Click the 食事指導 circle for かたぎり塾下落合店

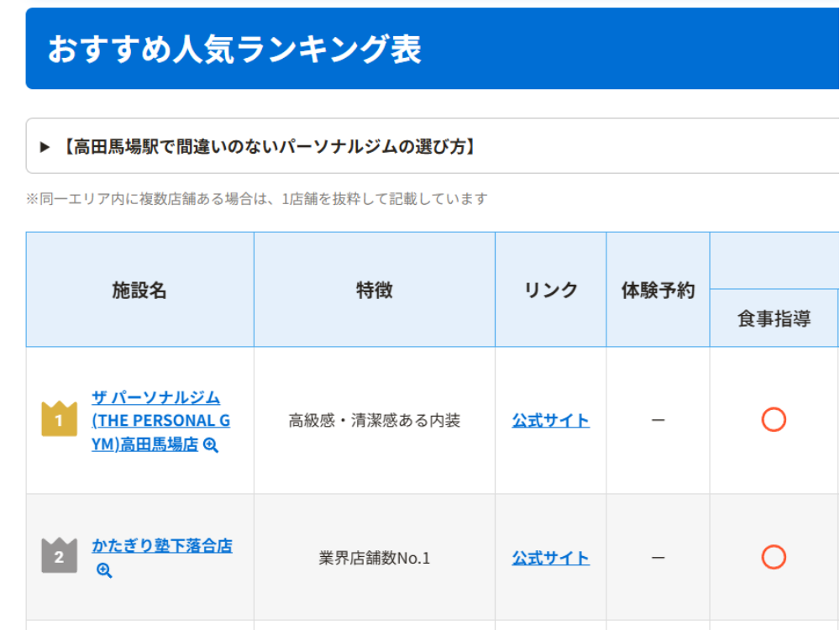point(773,557)
